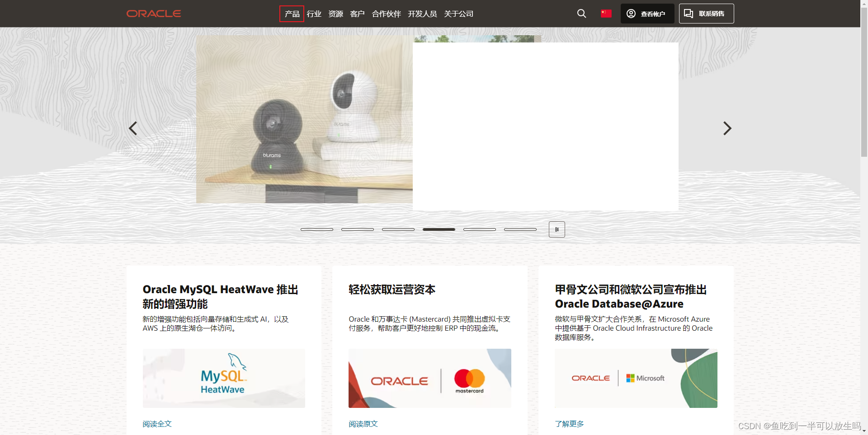Pause the carousel autoplay
The height and width of the screenshot is (435, 868).
557,229
